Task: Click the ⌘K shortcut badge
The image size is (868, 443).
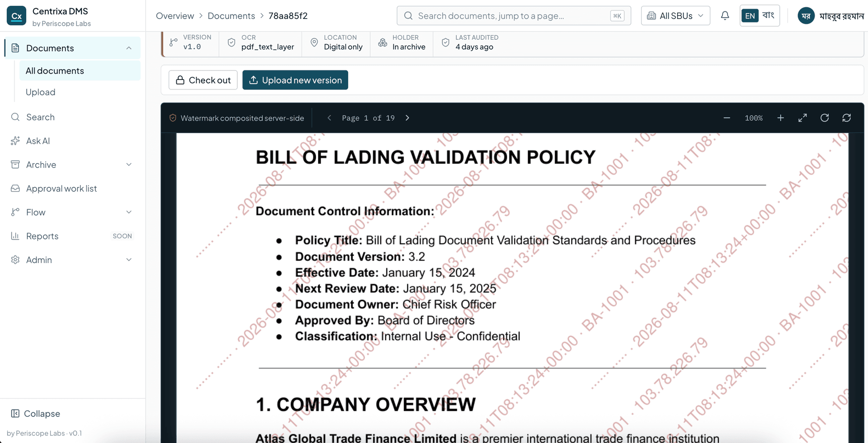Action: [617, 16]
